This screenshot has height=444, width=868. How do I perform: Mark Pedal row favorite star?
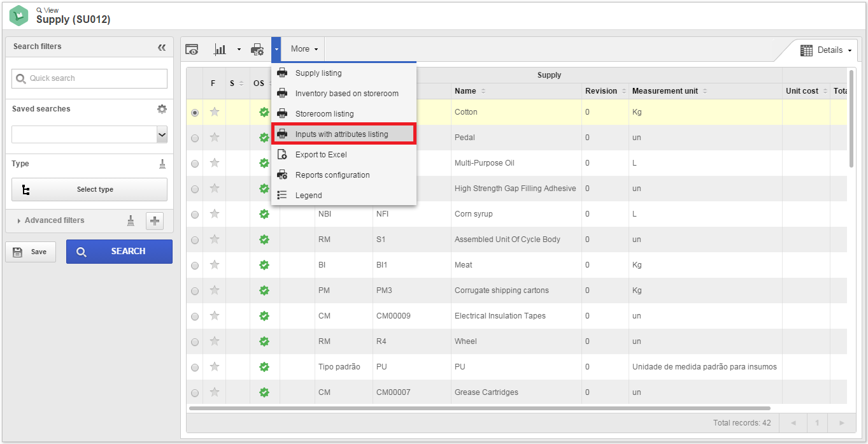[x=215, y=137]
